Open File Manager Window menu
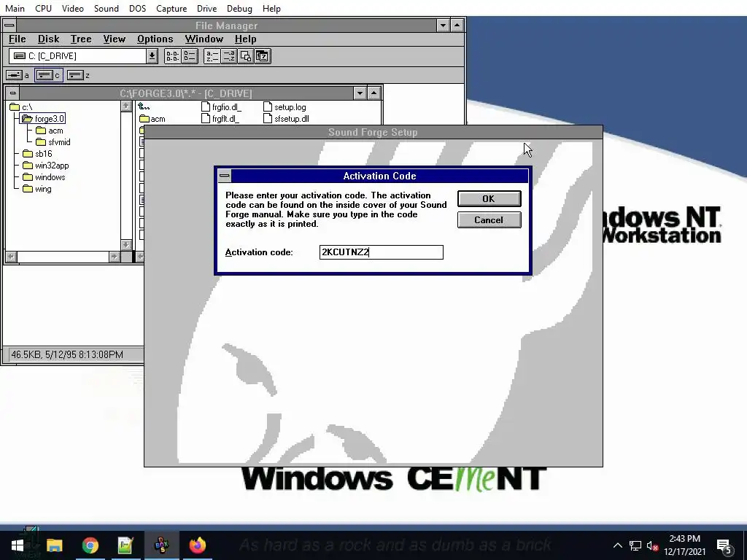The height and width of the screenshot is (560, 747). (x=204, y=39)
